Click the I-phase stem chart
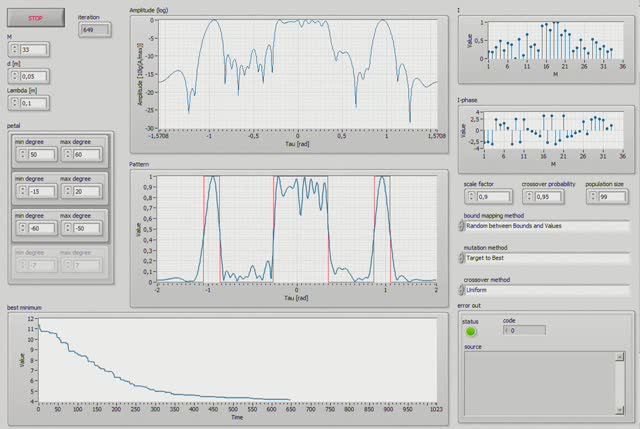Viewport: 640px width, 429px height. point(553,130)
